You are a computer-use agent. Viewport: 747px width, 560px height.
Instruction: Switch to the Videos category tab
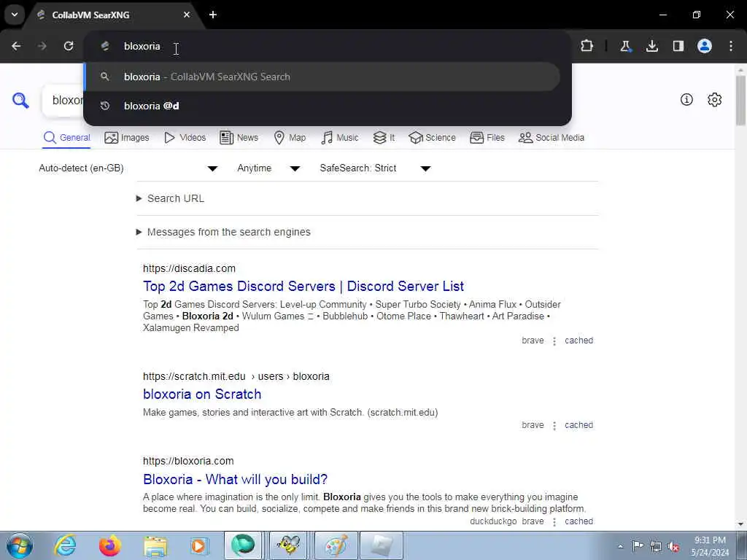pyautogui.click(x=185, y=138)
